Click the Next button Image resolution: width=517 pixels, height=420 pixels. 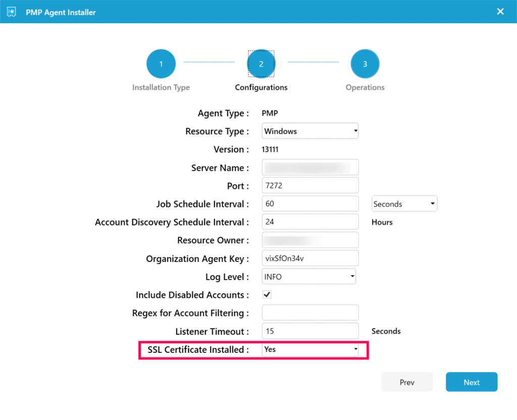click(x=472, y=382)
